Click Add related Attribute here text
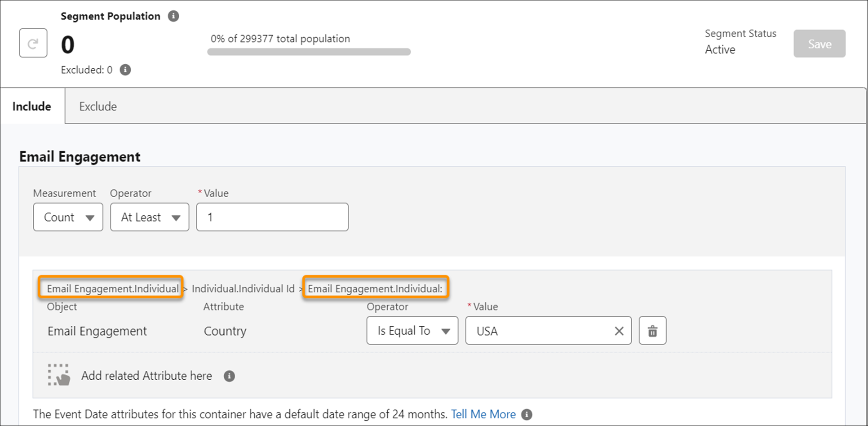Screen dimensions: 868x426 click(146, 376)
